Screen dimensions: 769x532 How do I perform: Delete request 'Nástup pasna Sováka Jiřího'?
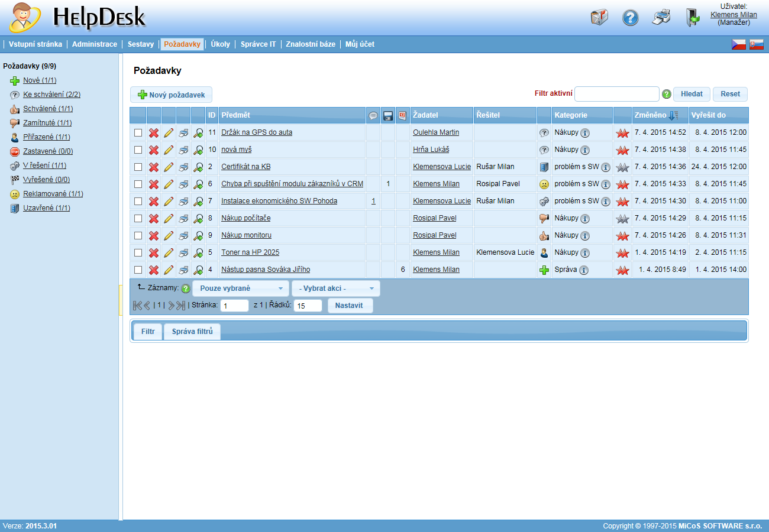pos(154,270)
